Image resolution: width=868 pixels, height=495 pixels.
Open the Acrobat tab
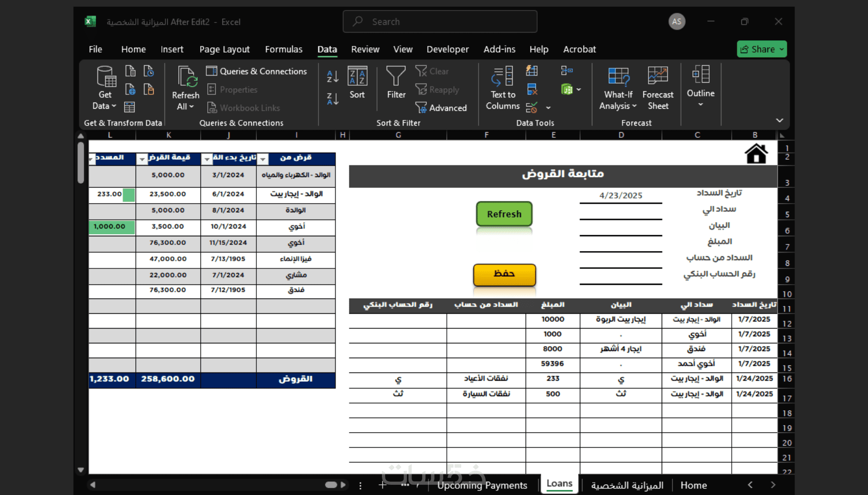pos(580,49)
